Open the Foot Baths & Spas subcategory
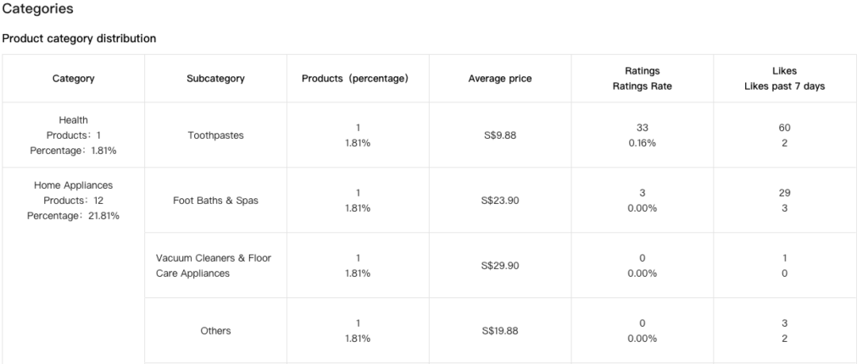868x364 pixels. 215,201
